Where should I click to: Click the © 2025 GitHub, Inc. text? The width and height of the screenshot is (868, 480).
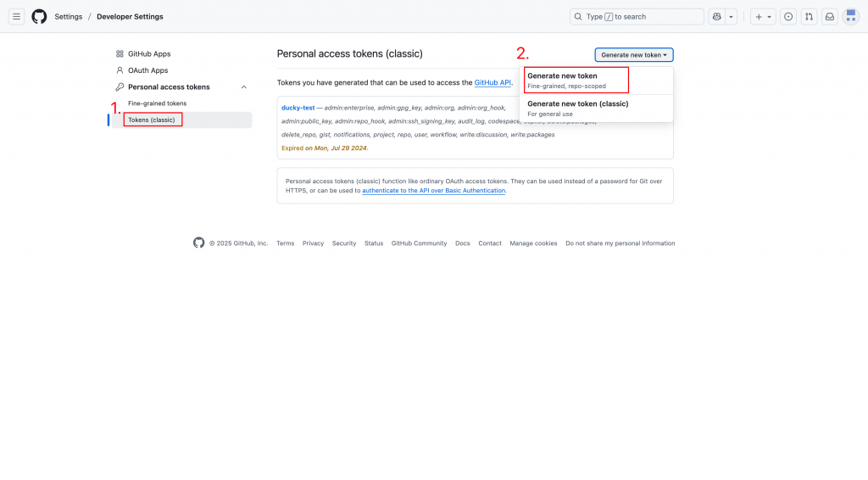(x=238, y=243)
